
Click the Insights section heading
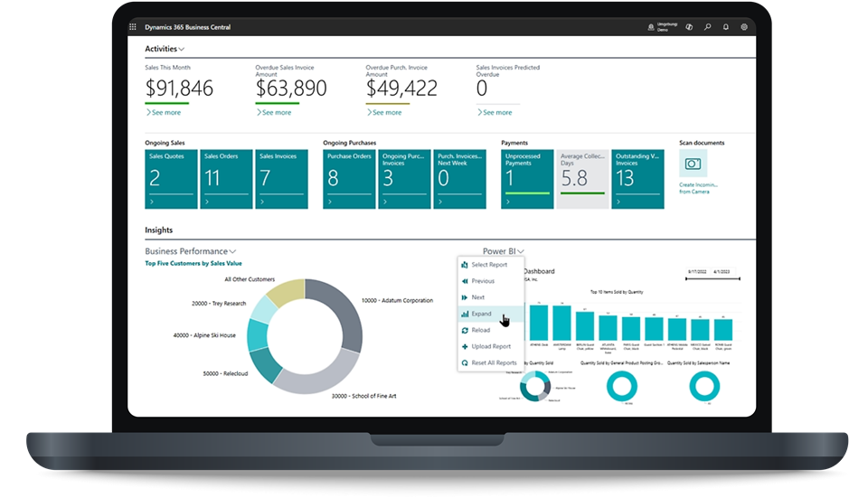pos(159,230)
